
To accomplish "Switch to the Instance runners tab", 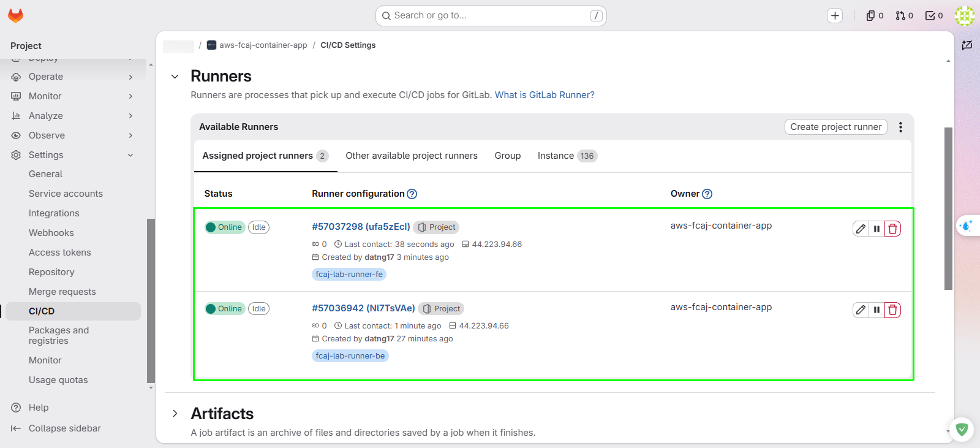I will click(567, 156).
